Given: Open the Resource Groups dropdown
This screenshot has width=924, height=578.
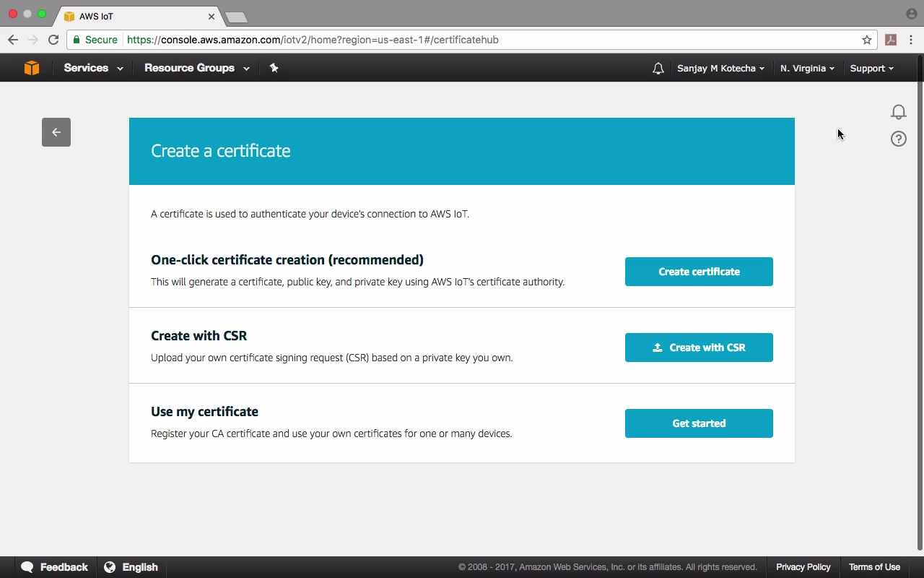Looking at the screenshot, I should [196, 68].
